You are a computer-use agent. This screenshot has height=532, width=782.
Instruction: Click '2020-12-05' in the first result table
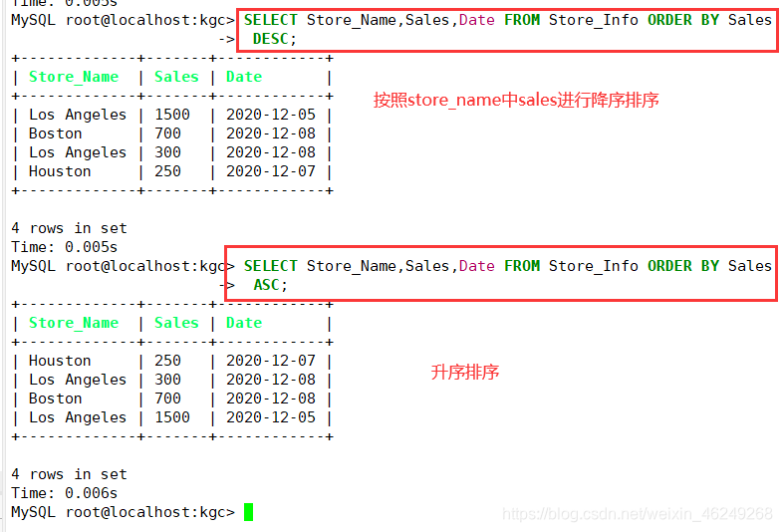click(271, 115)
